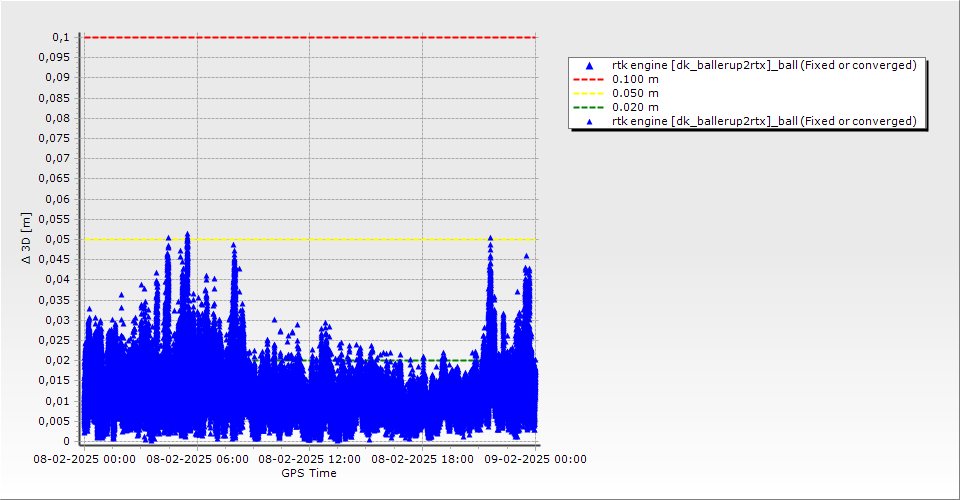960x500 pixels.
Task: Click the y-axis tick label '0,04'
Action: [x=58, y=280]
